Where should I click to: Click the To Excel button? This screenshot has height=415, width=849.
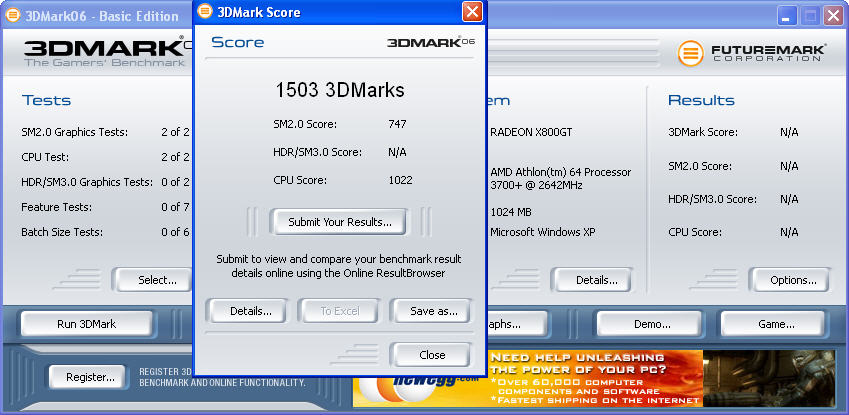[x=339, y=311]
